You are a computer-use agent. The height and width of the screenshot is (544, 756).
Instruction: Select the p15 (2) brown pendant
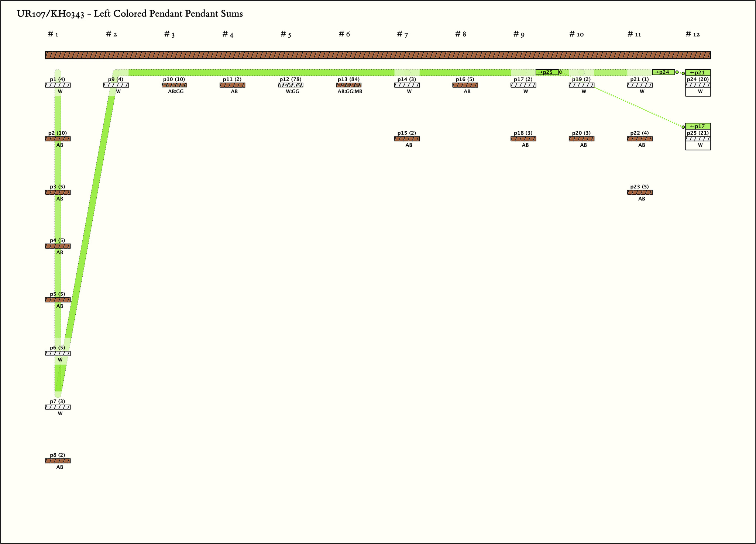(x=407, y=139)
